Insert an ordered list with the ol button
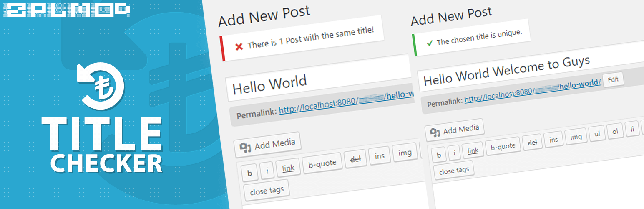This screenshot has height=209, width=644. pyautogui.click(x=615, y=132)
